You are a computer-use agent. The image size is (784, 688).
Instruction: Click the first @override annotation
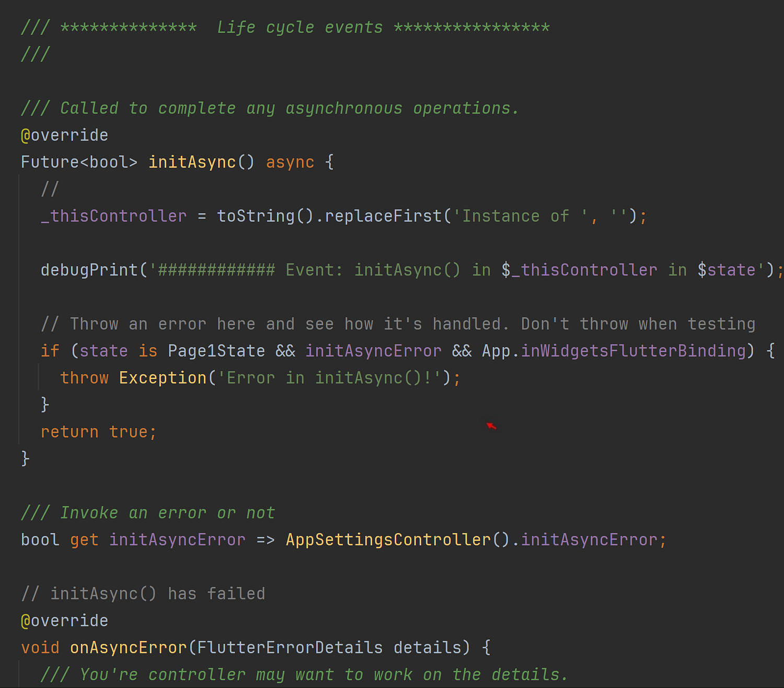tap(64, 135)
